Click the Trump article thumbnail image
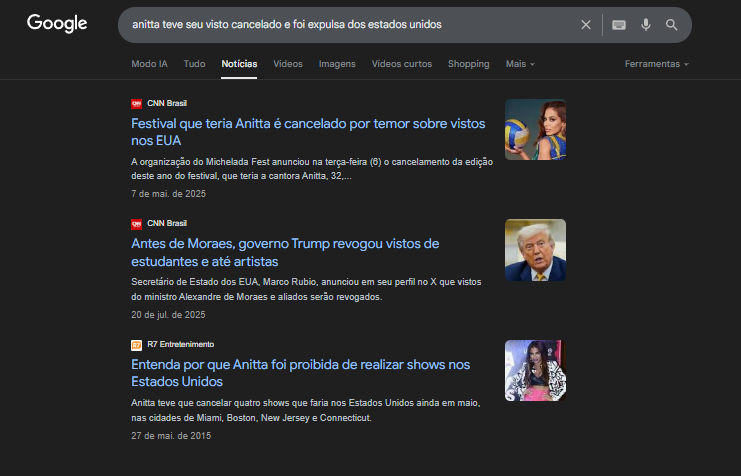This screenshot has height=476, width=741. [535, 250]
